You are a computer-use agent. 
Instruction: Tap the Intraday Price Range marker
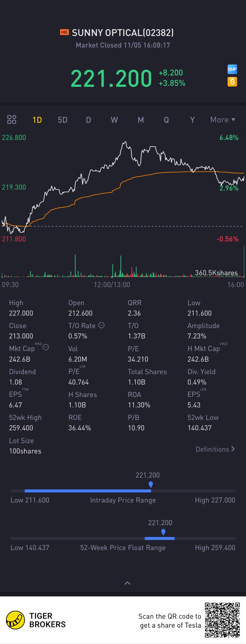(151, 485)
